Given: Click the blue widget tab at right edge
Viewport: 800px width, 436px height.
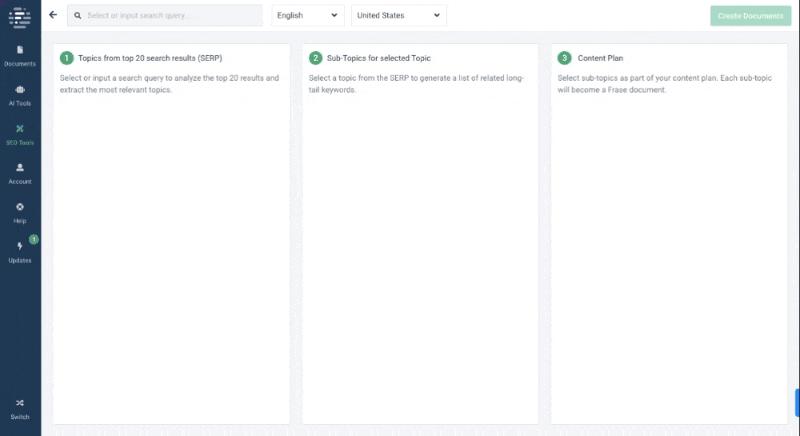Looking at the screenshot, I should point(797,403).
